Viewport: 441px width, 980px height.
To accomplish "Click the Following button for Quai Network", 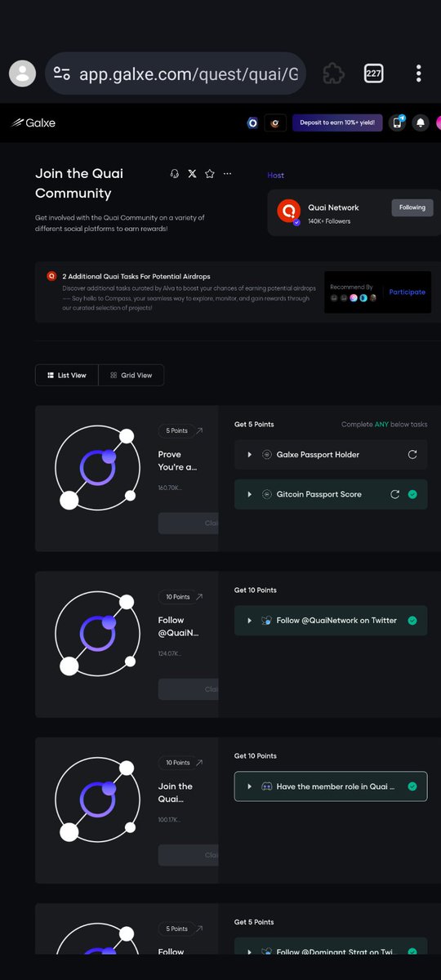I will (x=412, y=207).
